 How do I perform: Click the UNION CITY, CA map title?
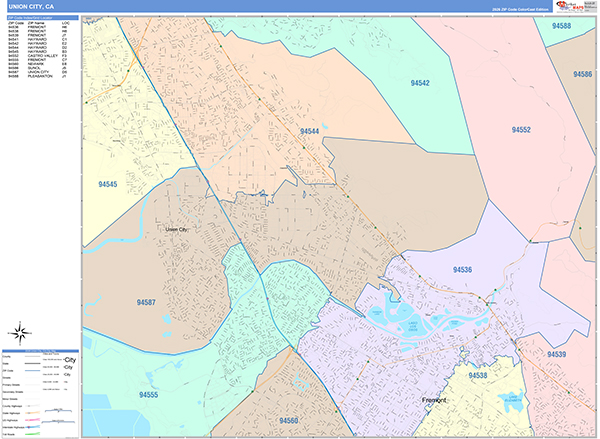[31, 7]
